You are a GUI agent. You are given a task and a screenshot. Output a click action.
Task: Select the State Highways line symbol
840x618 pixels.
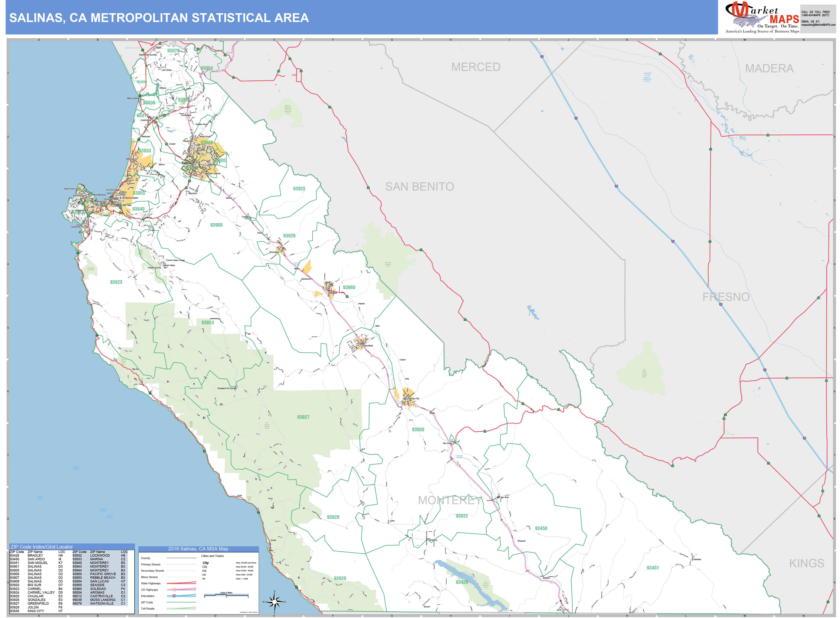coord(182,583)
